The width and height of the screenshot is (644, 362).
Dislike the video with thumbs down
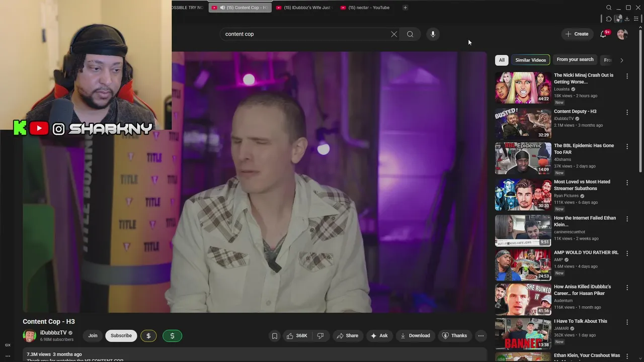(x=320, y=336)
